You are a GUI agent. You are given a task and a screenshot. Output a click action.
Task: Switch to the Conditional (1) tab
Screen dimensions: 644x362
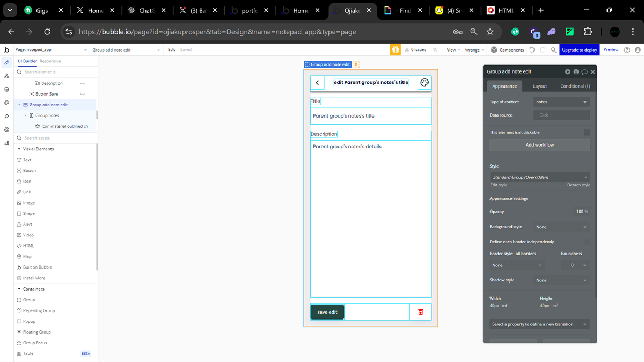575,86
